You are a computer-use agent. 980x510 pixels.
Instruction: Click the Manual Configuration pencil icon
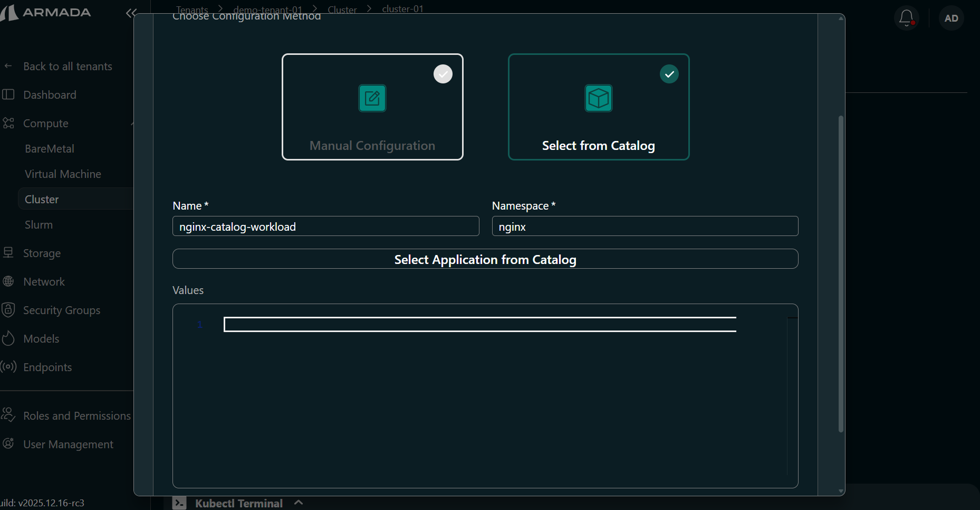(x=372, y=98)
